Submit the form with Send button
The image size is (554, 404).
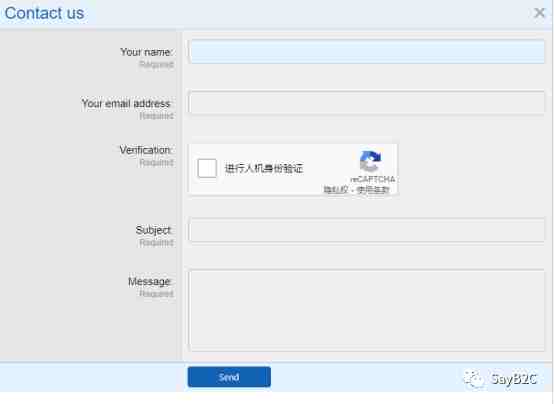pyautogui.click(x=229, y=377)
